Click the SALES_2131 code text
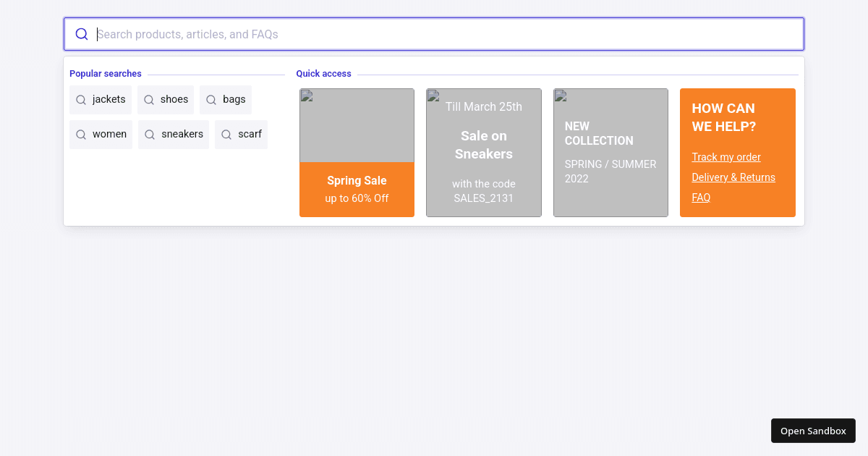 [484, 198]
